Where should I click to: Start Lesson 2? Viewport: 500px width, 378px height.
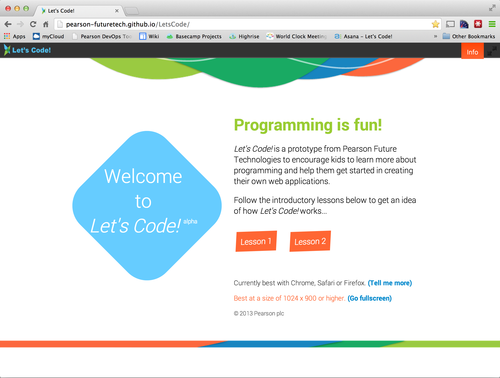pos(310,241)
